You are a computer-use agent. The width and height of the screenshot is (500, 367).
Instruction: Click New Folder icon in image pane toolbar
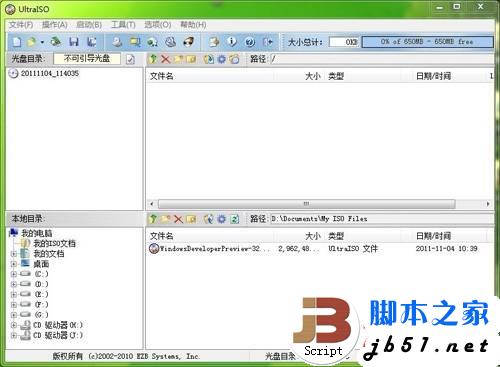point(178,59)
